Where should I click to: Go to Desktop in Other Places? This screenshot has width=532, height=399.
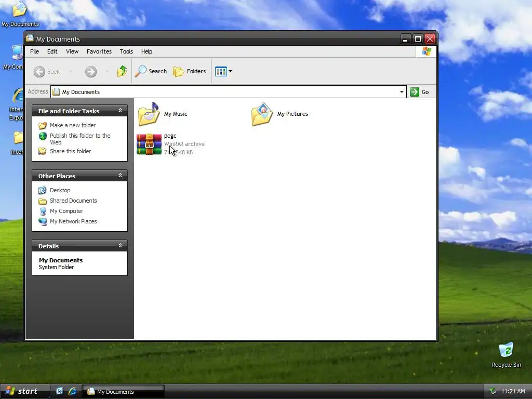[60, 190]
